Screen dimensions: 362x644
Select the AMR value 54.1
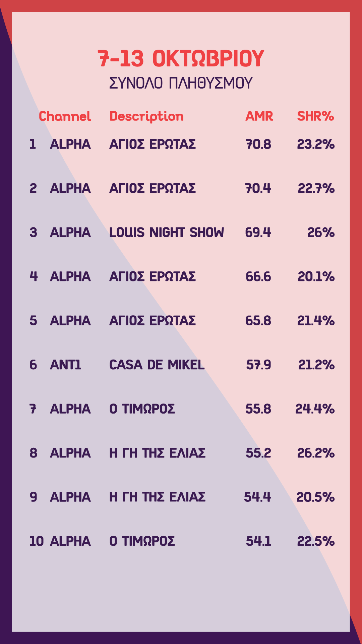click(x=258, y=541)
